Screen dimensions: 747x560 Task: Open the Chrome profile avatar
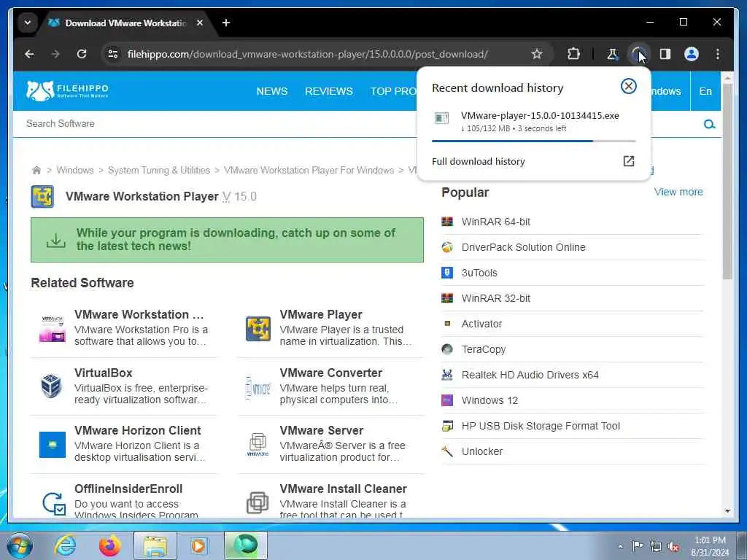coord(692,54)
